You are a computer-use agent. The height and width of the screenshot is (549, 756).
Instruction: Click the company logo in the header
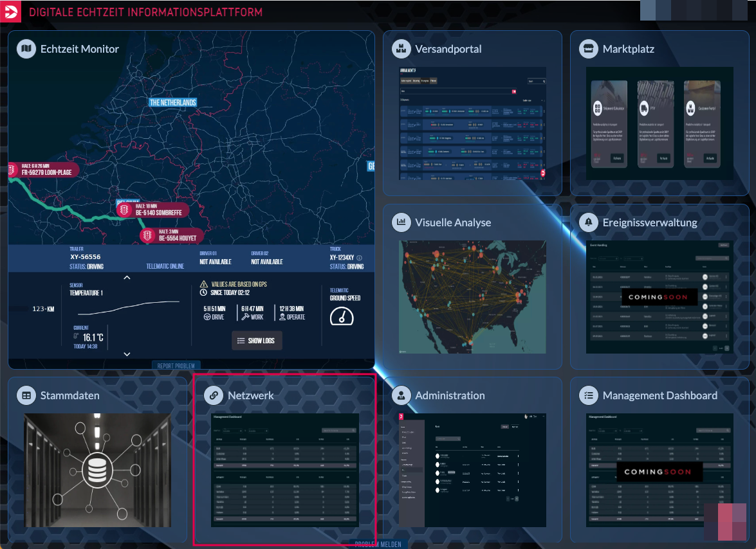point(11,12)
